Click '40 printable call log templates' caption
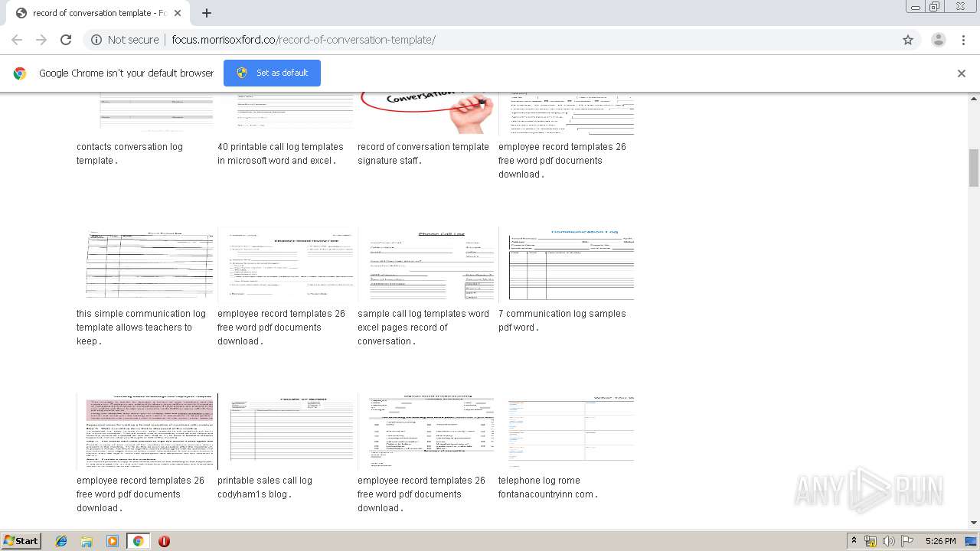 (280, 154)
